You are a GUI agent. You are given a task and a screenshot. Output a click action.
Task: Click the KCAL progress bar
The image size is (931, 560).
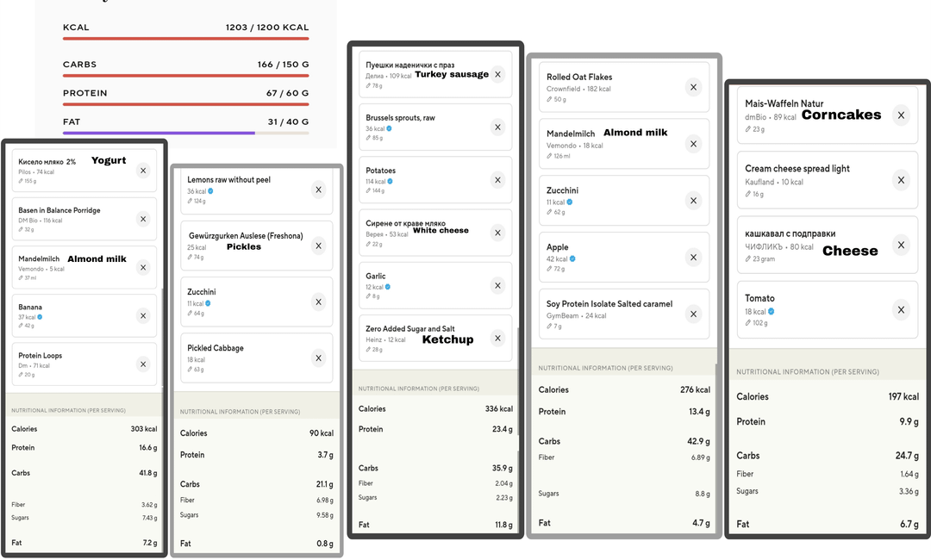point(185,38)
